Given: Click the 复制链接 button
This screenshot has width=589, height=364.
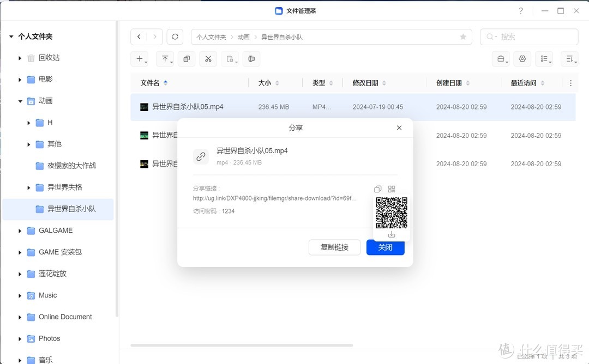Looking at the screenshot, I should [x=334, y=247].
